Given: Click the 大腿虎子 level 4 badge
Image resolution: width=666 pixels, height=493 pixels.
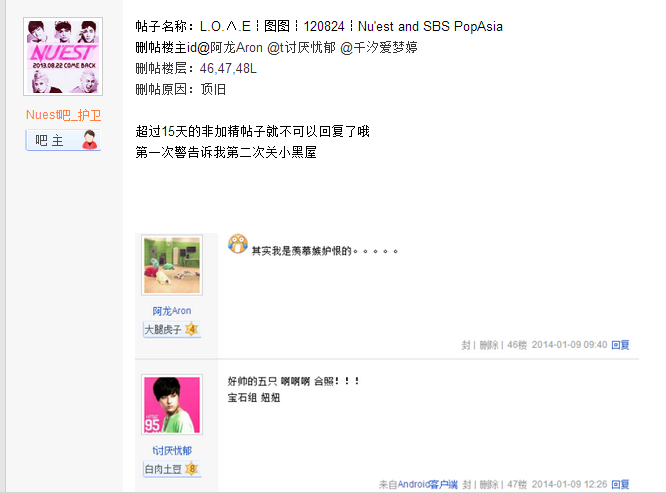Looking at the screenshot, I should click(x=172, y=329).
